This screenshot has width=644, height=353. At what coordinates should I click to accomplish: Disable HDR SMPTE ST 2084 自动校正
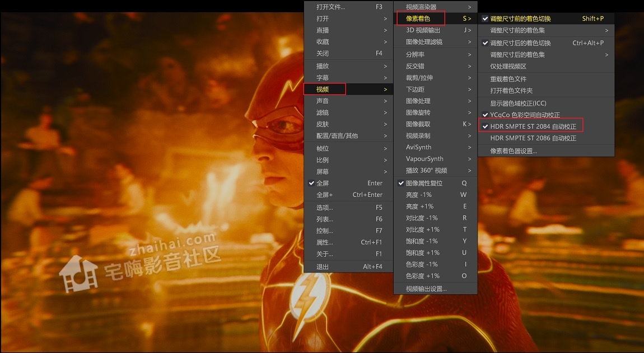[546, 126]
